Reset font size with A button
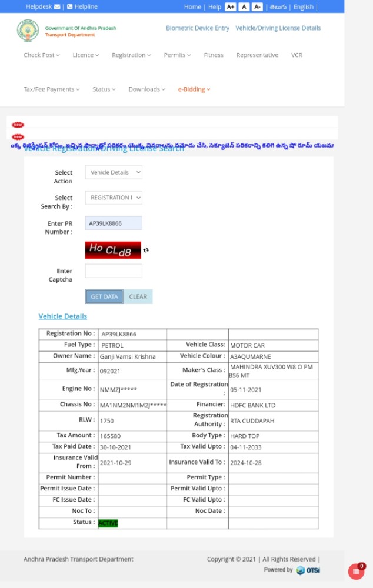Screen dimensions: 373x588 [x=244, y=6]
